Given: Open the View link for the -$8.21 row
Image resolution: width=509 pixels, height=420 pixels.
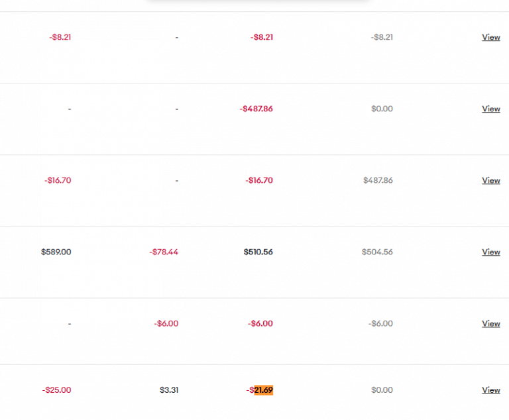Looking at the screenshot, I should 490,37.
